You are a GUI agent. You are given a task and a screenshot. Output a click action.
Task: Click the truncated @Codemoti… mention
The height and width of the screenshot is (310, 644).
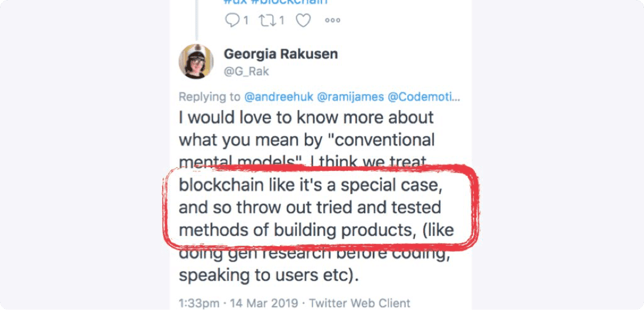coord(422,97)
